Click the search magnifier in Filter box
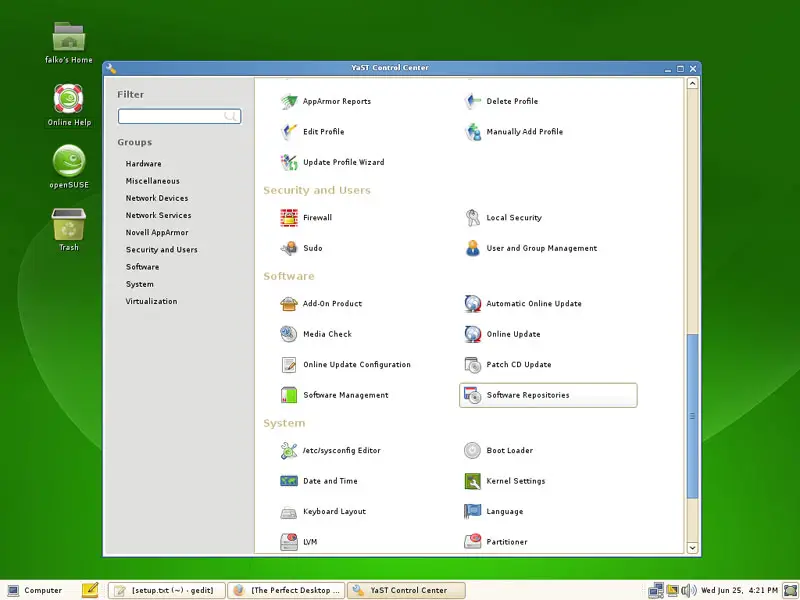This screenshot has height=600, width=800. point(231,116)
